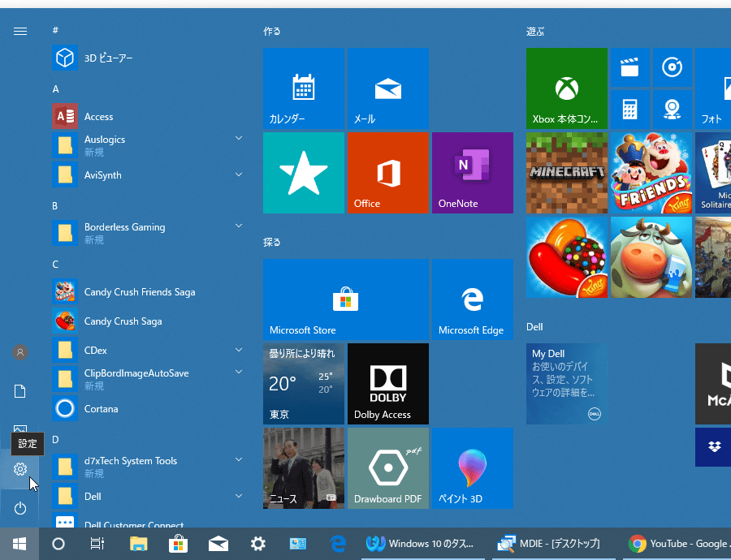731x560 pixels.
Task: Open the teal star tile
Action: tap(304, 173)
